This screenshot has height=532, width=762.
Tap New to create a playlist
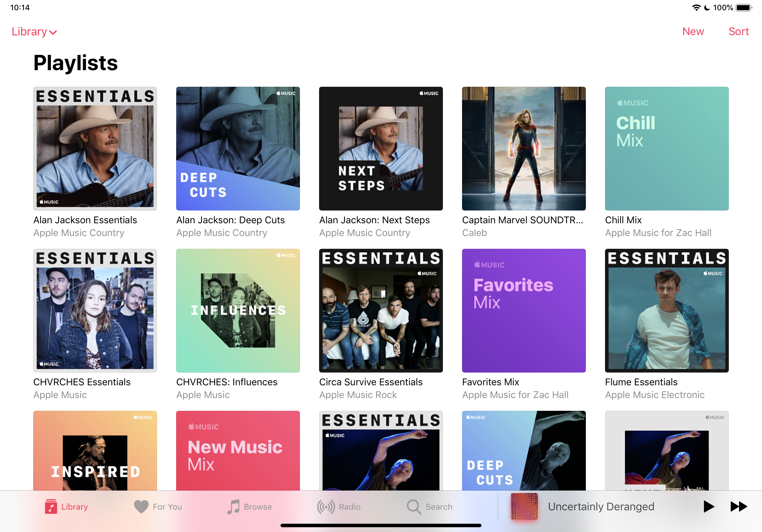693,32
